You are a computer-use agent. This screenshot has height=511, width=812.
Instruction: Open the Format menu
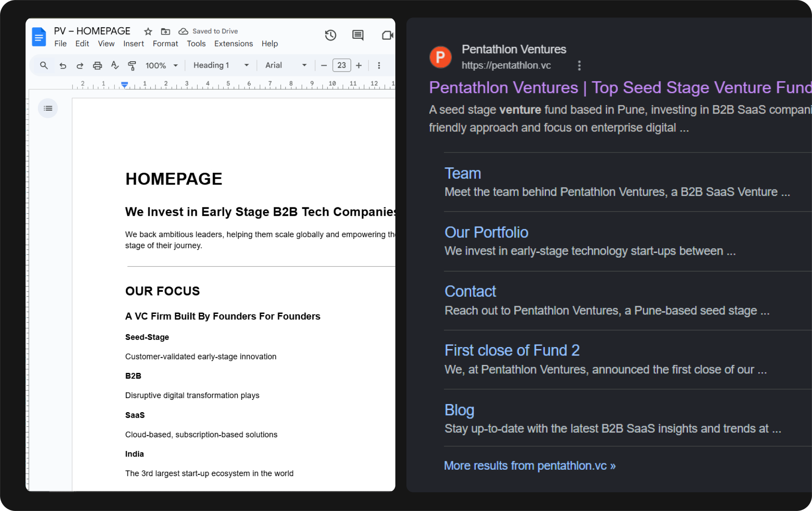coord(165,44)
